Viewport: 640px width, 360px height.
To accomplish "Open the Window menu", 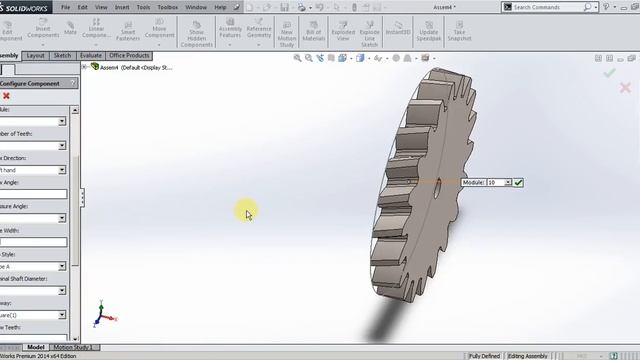I will (x=196, y=7).
